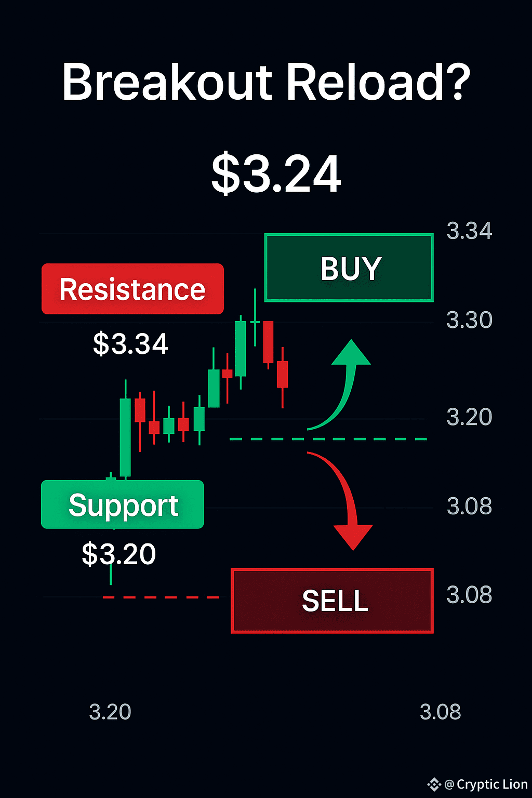The image size is (532, 798).
Task: Click the Binance logo beside Cryptic Lion
Action: 434,784
